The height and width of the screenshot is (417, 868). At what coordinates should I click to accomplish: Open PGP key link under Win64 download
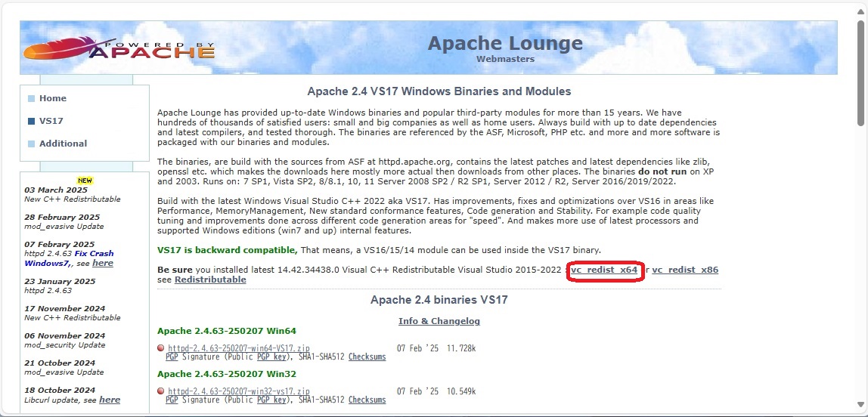click(x=273, y=357)
